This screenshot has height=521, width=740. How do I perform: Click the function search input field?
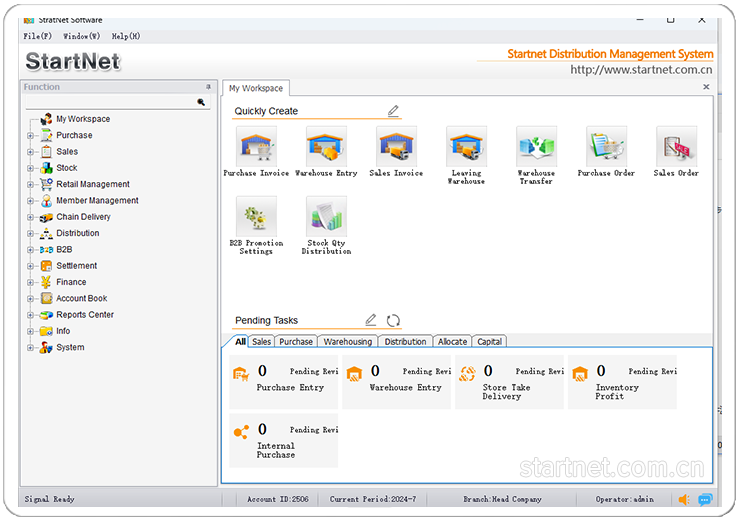coord(110,102)
